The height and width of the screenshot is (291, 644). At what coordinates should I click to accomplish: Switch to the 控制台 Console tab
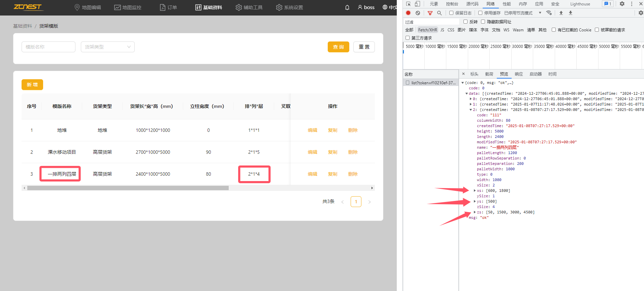(x=452, y=4)
